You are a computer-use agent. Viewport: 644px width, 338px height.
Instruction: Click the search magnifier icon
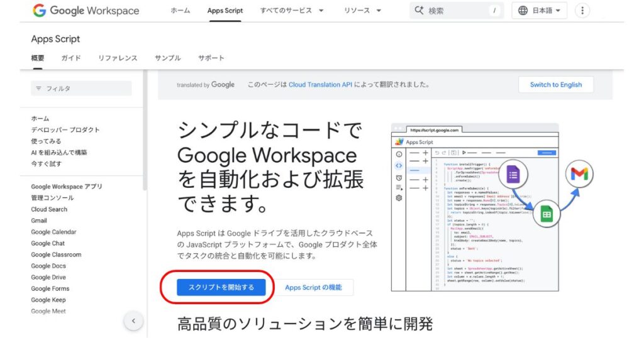(418, 10)
